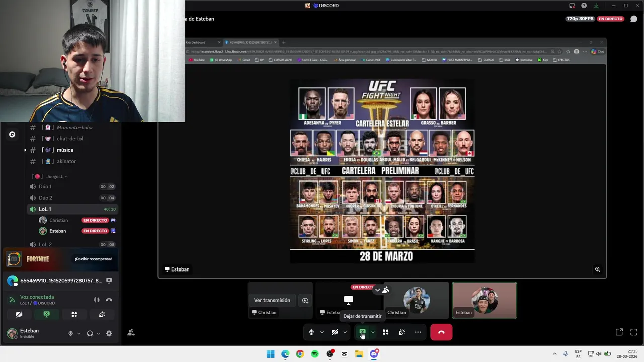Toggle noise suppression icon in voice panel

(97, 300)
